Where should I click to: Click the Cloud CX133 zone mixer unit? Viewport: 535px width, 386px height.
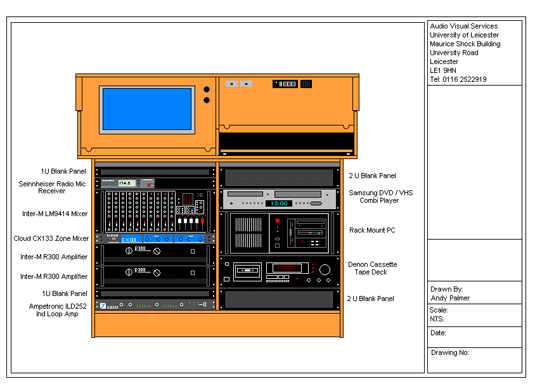tap(155, 238)
